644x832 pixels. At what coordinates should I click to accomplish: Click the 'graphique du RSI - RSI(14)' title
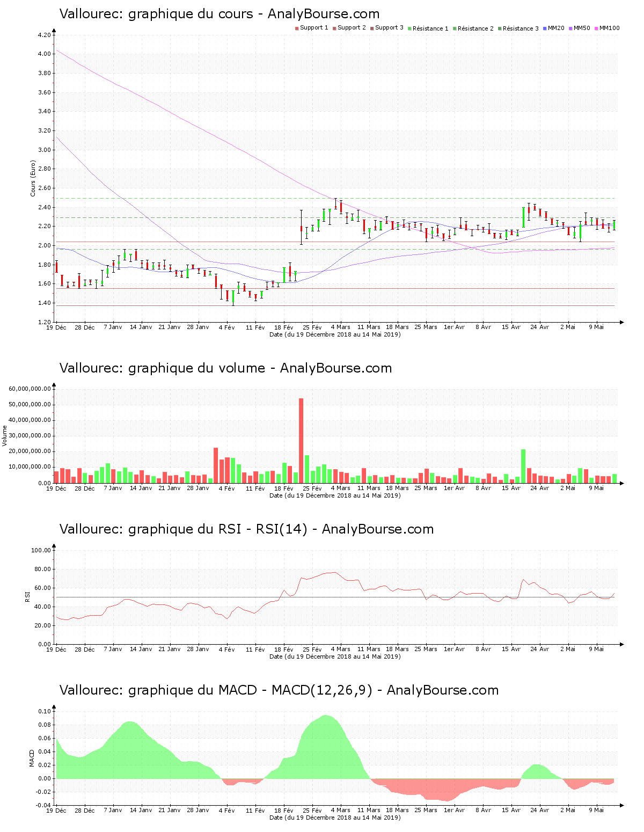[218, 529]
